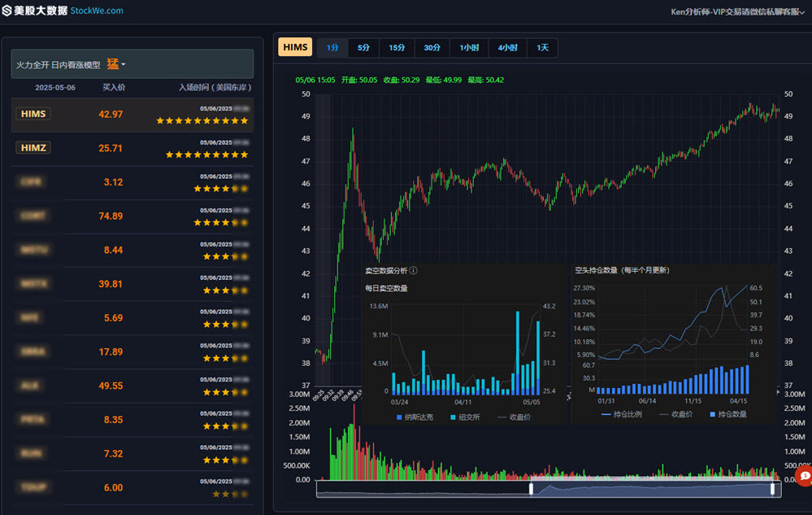Toggle 纽交所 legend series

(465, 417)
